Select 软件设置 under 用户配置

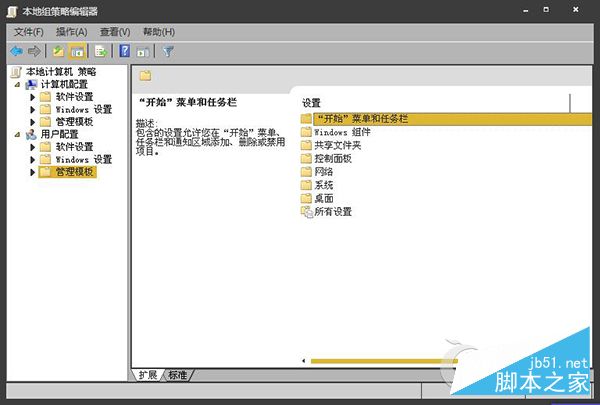(74, 147)
